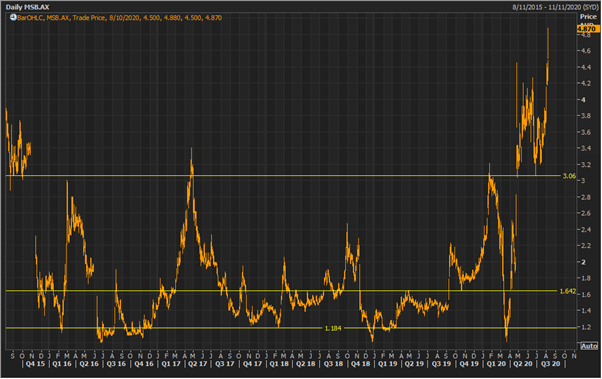The image size is (602, 379).
Task: Select the 1.642 horizontal line label
Action: coord(567,291)
